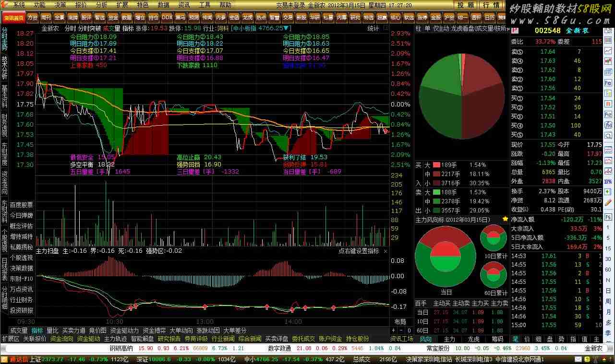Open the 行业新闻 bottom tab
The height and width of the screenshot is (364, 615).
click(223, 339)
